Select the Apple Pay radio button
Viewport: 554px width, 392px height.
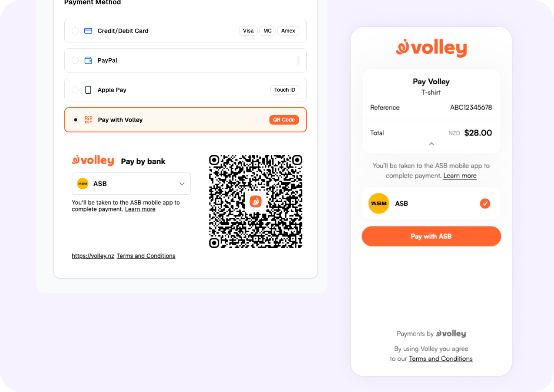click(x=75, y=90)
